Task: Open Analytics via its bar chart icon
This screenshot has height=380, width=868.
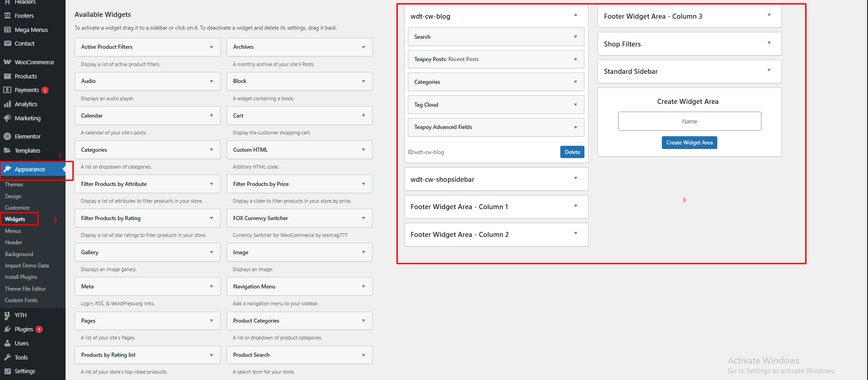Action: [7, 104]
